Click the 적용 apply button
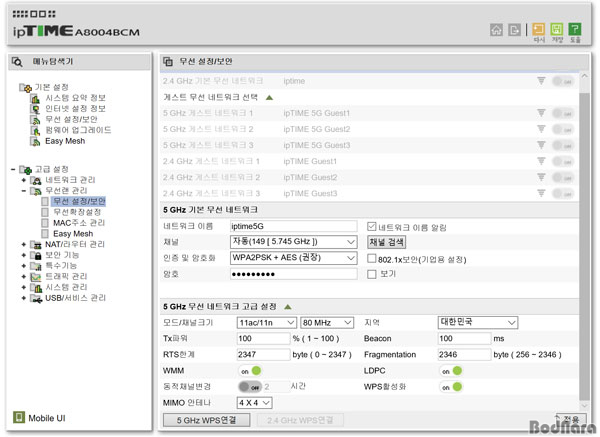The width and height of the screenshot is (600, 437). click(x=570, y=420)
